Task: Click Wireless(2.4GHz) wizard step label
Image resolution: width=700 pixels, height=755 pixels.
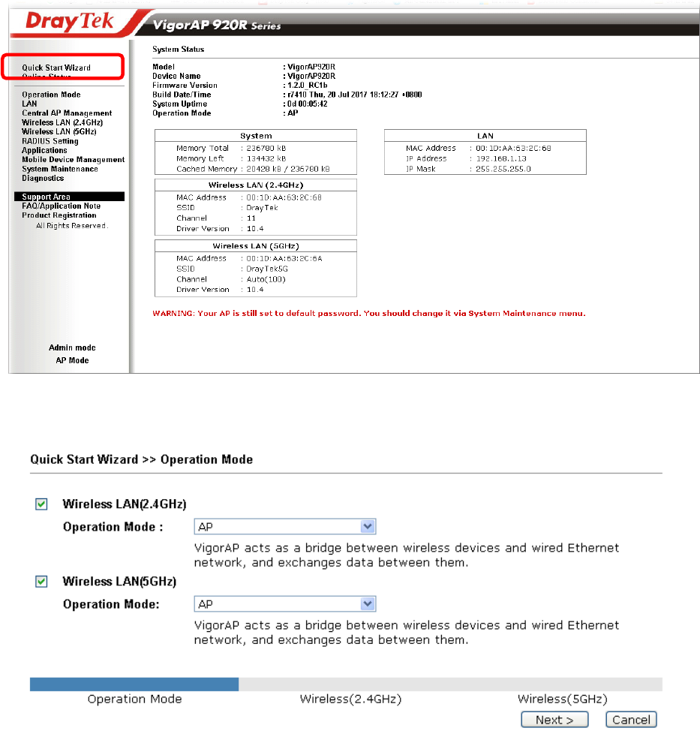Action: [x=350, y=699]
